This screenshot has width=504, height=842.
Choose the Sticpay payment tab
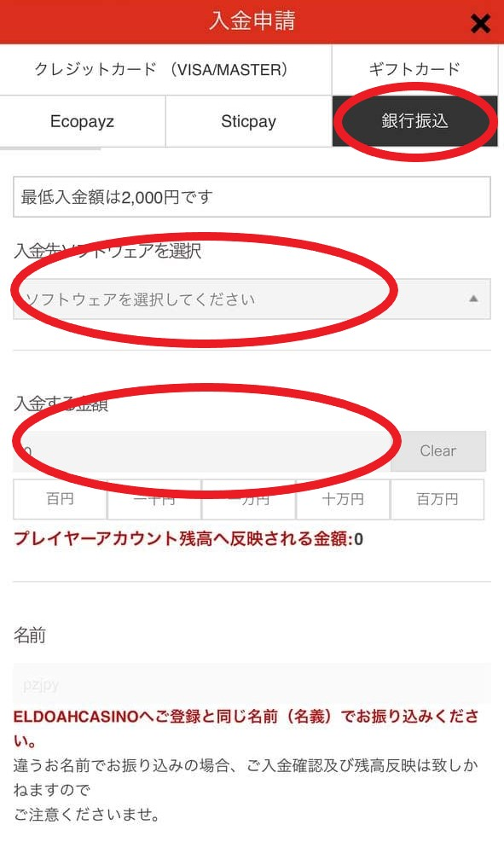pos(248,121)
